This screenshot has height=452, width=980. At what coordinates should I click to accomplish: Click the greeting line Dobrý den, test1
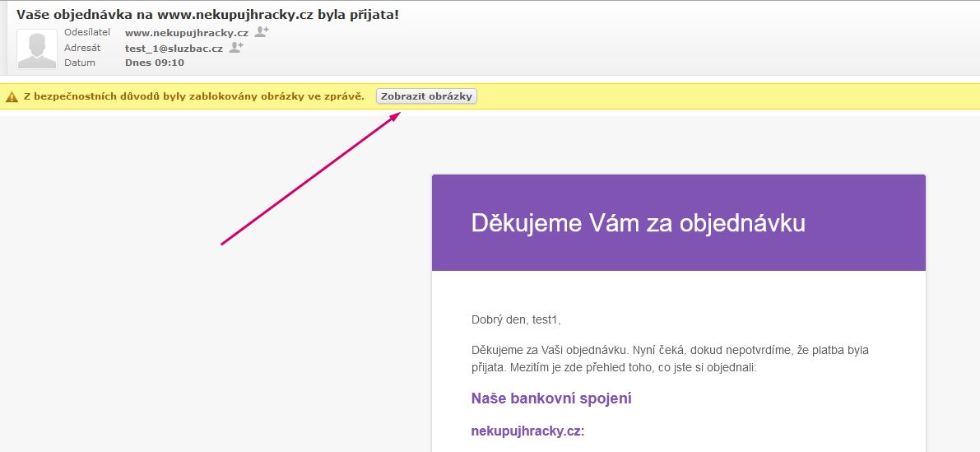pyautogui.click(x=516, y=319)
